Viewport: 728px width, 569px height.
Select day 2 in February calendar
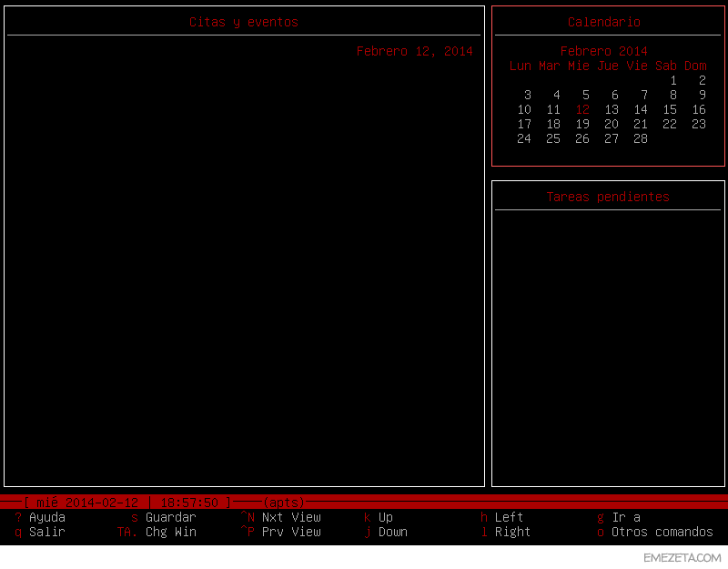pos(703,80)
